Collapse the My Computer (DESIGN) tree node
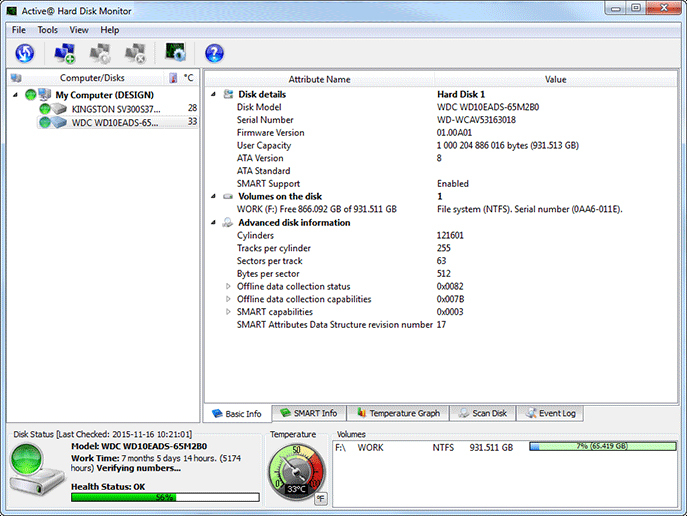 [x=15, y=95]
